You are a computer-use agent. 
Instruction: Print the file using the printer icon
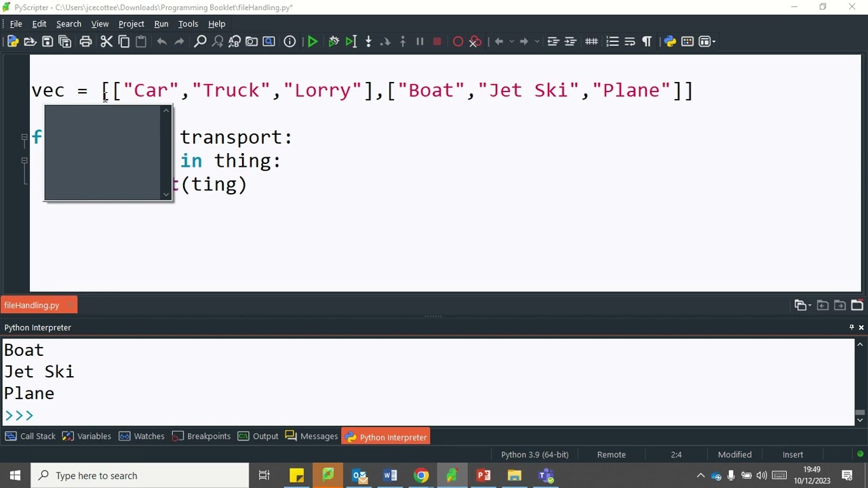coord(85,41)
